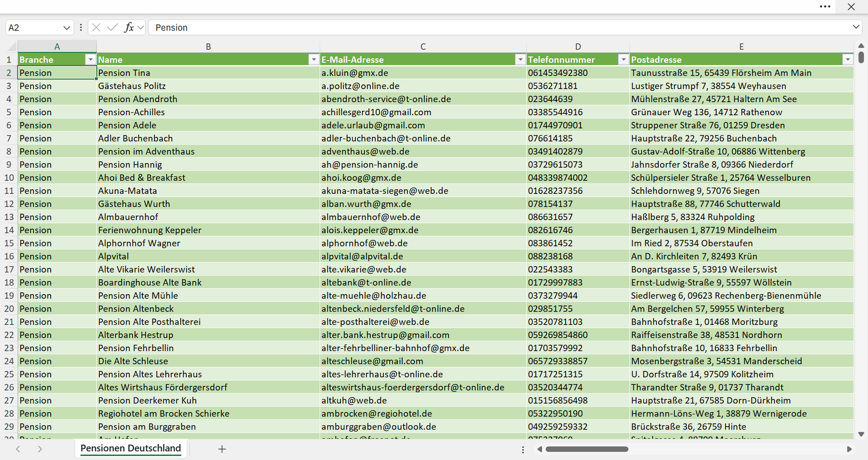Select cell alte-muehle@holzhau.de
This screenshot has width=868, height=460.
(x=423, y=296)
